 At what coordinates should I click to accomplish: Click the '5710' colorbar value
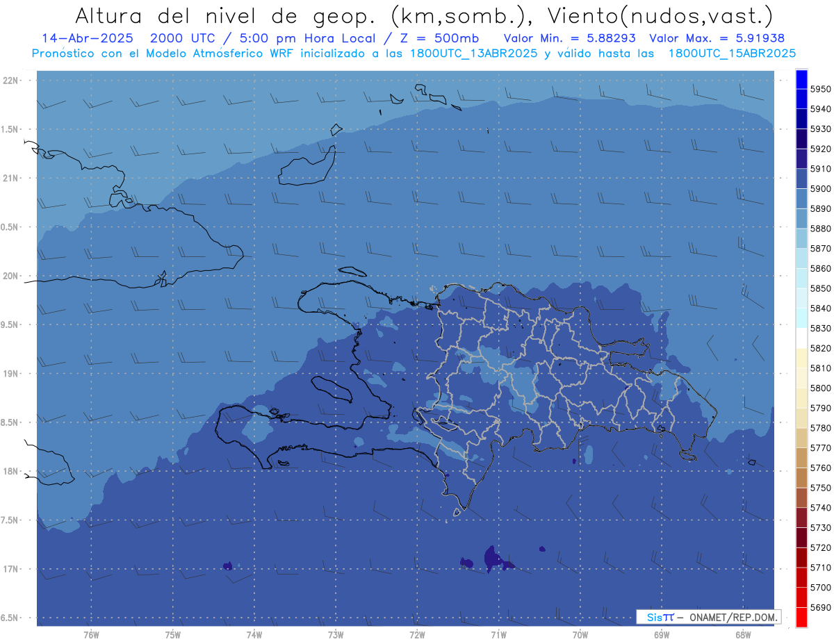point(821,568)
